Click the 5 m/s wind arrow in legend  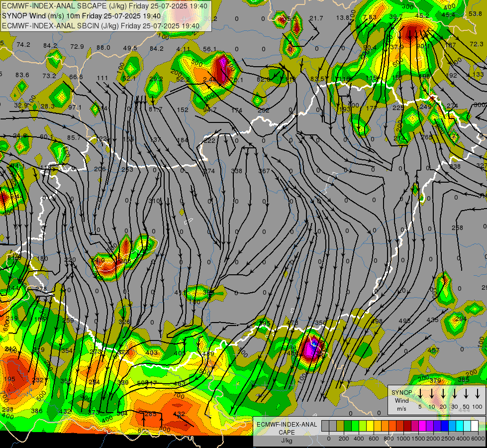coord(420,394)
